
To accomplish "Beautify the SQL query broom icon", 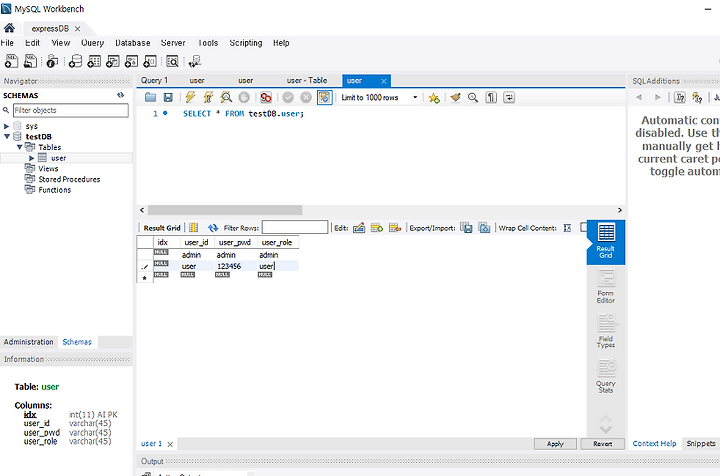I will tap(455, 97).
